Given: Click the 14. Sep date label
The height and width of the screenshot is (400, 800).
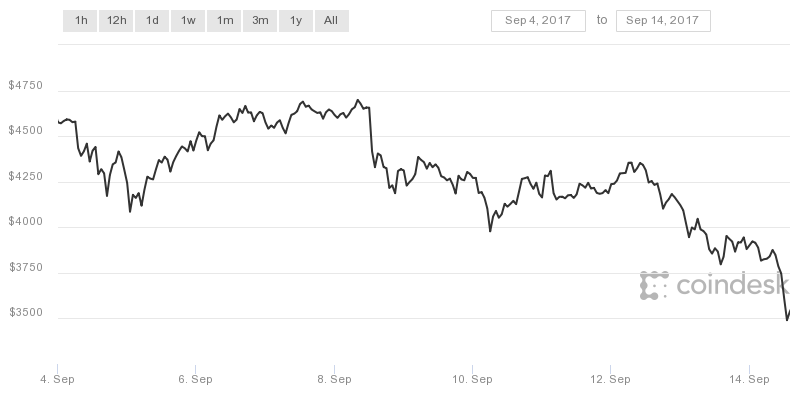Looking at the screenshot, I should [749, 379].
